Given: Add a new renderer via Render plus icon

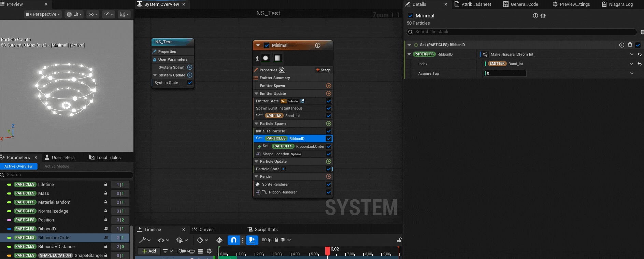Looking at the screenshot, I should 328,176.
